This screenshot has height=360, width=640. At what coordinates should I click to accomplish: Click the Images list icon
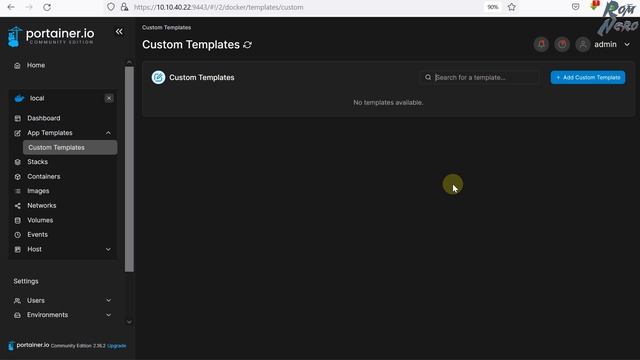click(x=18, y=191)
